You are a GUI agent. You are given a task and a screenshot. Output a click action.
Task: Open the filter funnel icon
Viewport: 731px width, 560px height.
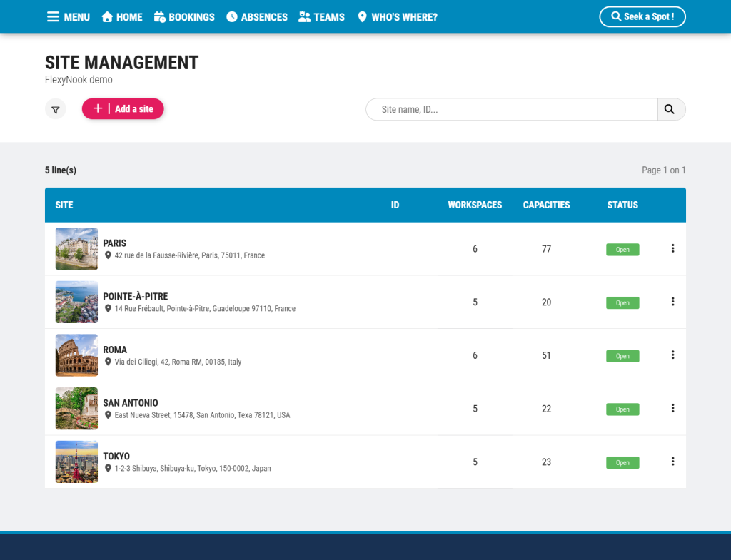coord(56,109)
